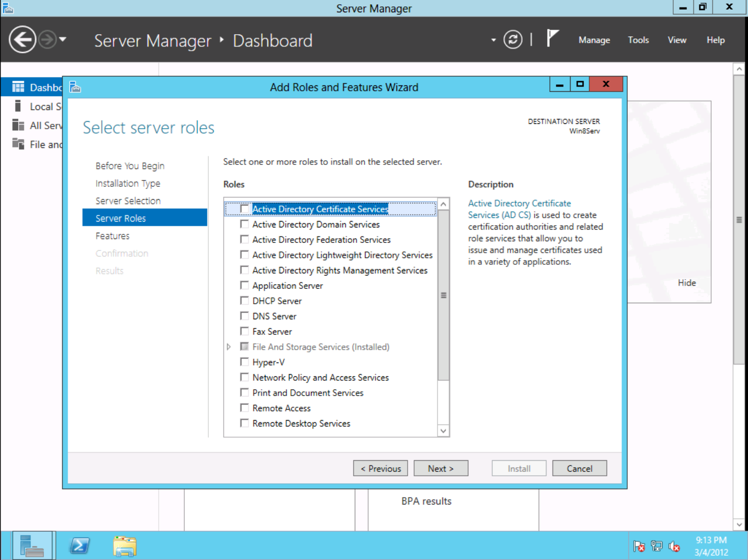Open the Tools menu
748x560 pixels.
(x=638, y=40)
